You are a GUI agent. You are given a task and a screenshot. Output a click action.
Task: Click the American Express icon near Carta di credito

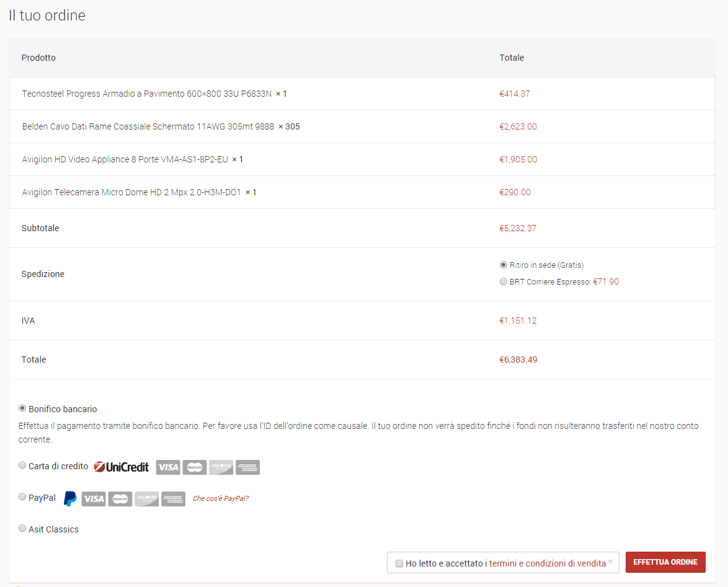tap(247, 467)
